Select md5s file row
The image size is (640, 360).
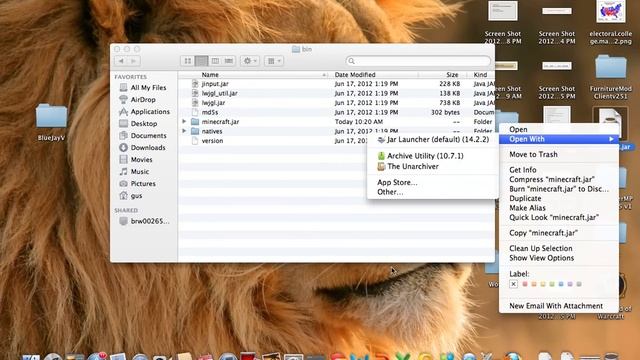pyautogui.click(x=336, y=112)
